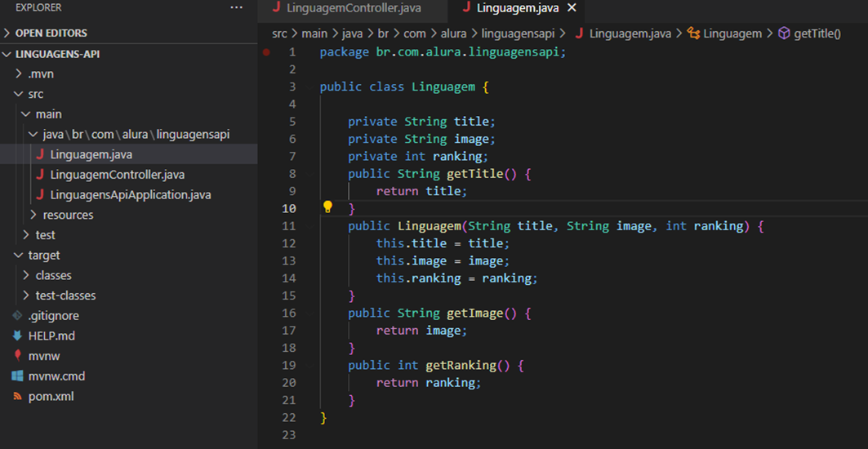Click the getTitle() method breadcrumb
868x449 pixels.
(x=817, y=33)
